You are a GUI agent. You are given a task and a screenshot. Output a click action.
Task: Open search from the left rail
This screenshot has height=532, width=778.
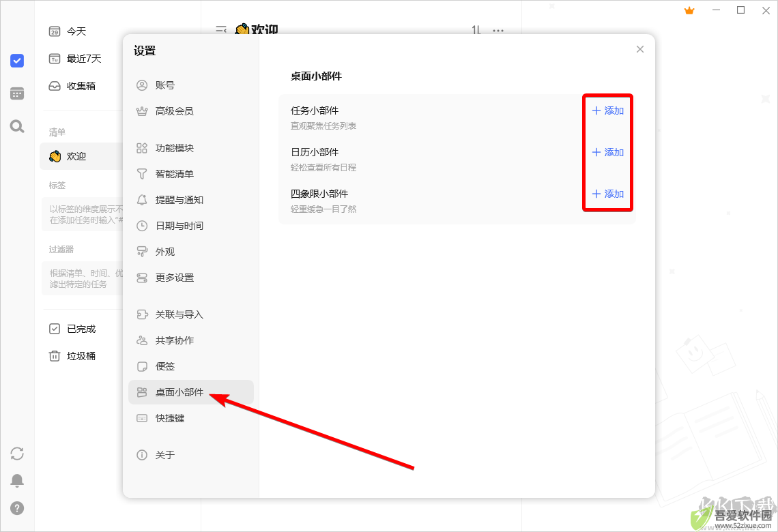point(17,126)
